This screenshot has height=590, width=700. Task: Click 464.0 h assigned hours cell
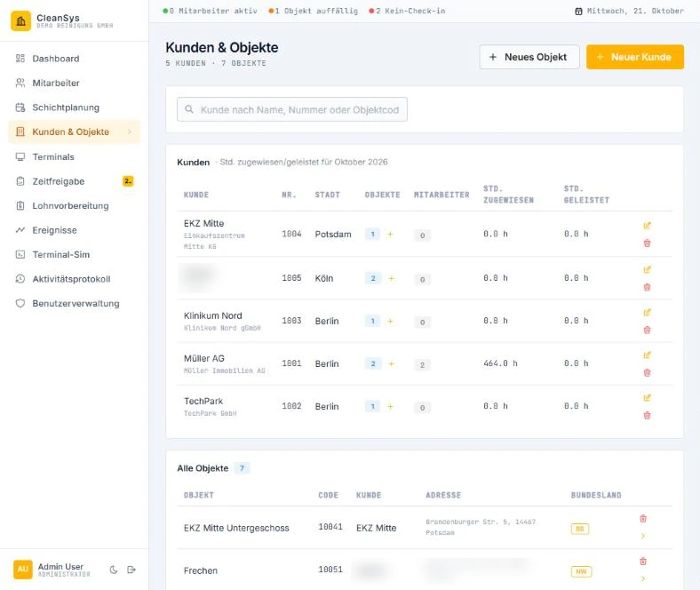tap(500, 363)
